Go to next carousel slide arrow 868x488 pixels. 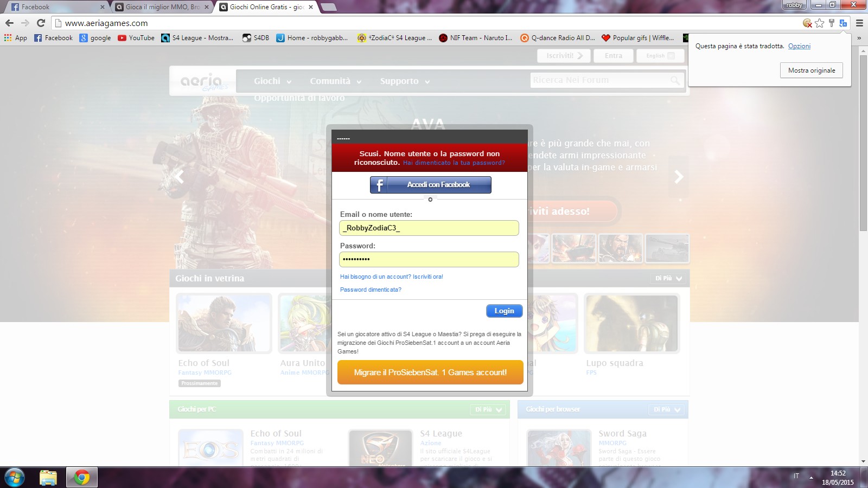point(679,177)
